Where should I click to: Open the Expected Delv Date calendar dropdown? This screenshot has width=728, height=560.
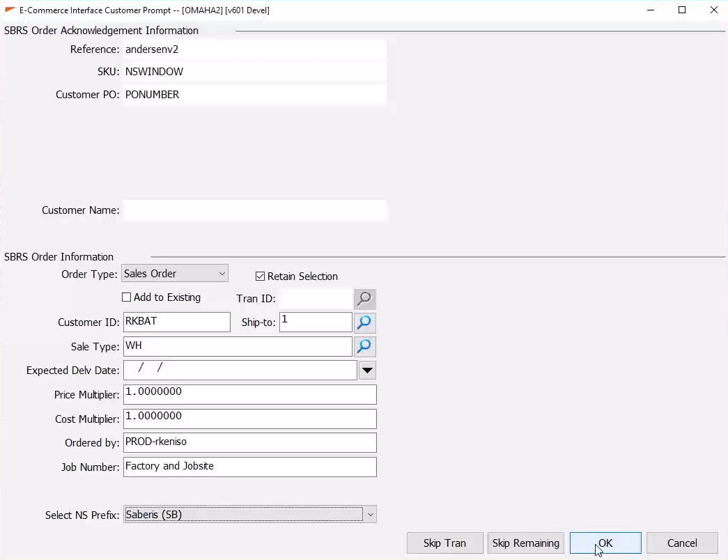tap(367, 371)
